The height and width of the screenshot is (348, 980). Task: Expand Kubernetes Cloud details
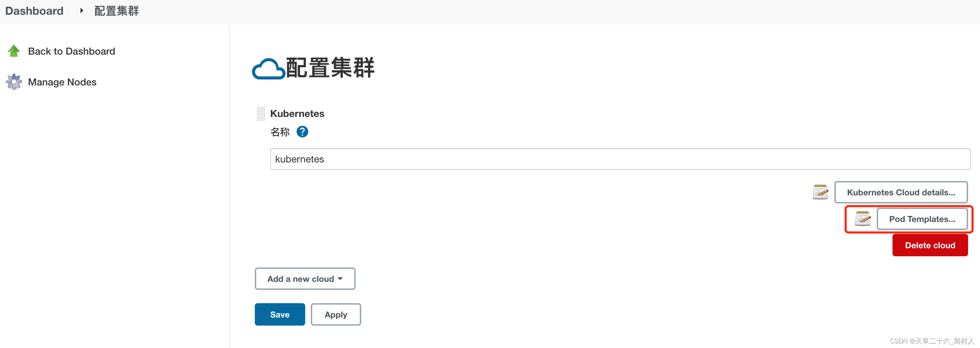point(901,192)
